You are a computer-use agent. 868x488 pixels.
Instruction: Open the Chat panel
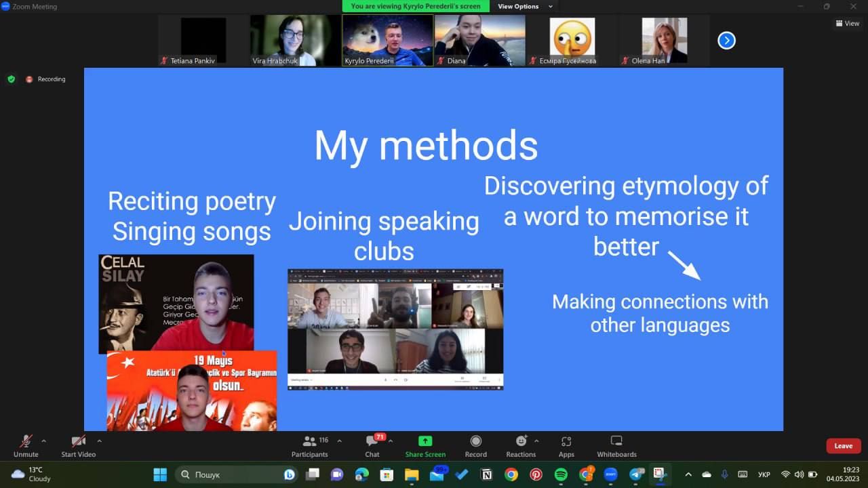(x=372, y=442)
